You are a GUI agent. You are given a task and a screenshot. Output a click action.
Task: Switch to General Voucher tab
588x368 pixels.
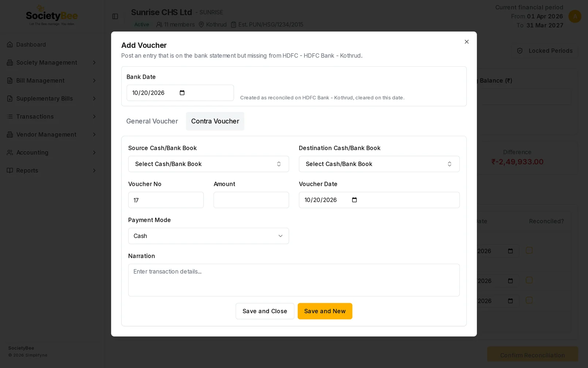point(152,121)
